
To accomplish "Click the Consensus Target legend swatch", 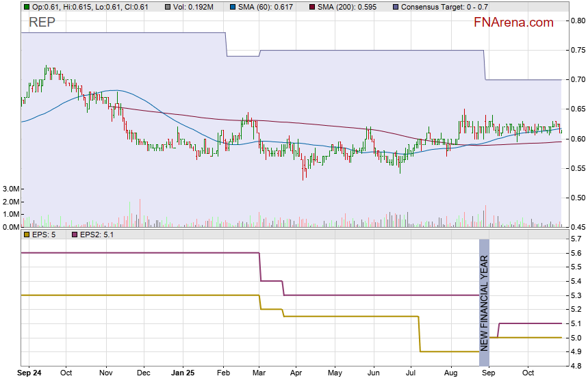I will click(396, 6).
